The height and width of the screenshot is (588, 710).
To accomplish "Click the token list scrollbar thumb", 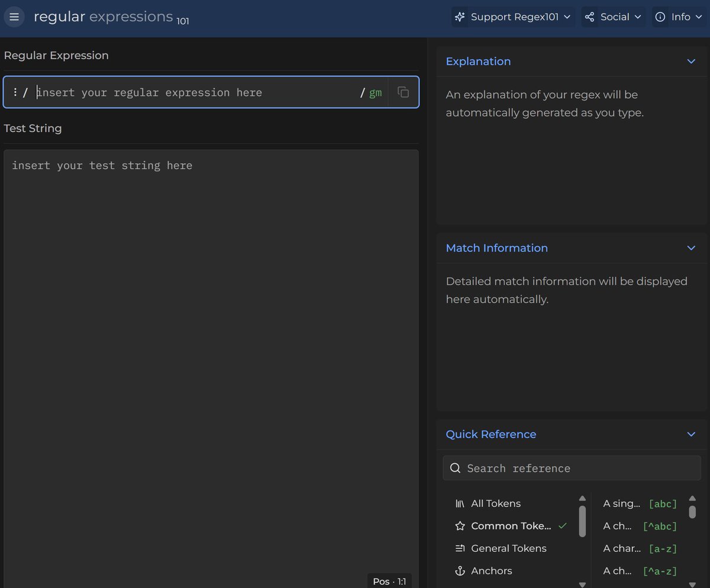I will tap(692, 512).
